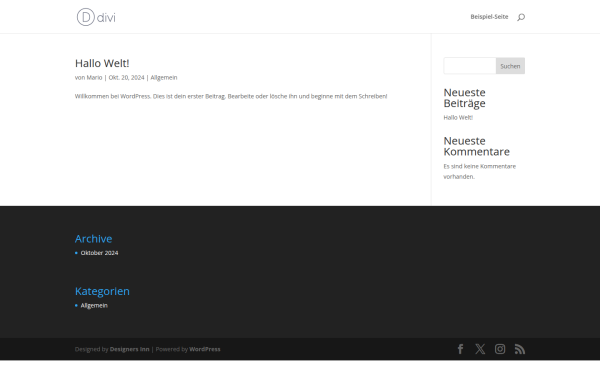Click the Kategorien footer heading
Image resolution: width=600 pixels, height=375 pixels.
click(x=102, y=291)
